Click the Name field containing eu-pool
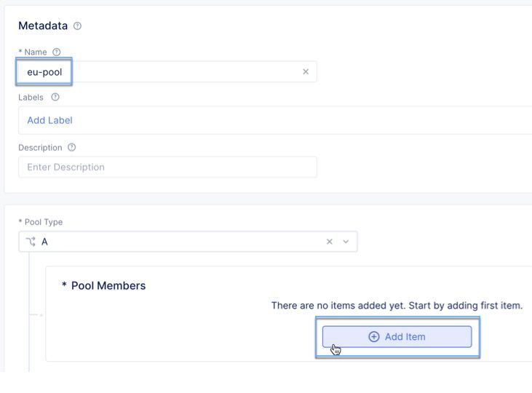 (160, 71)
